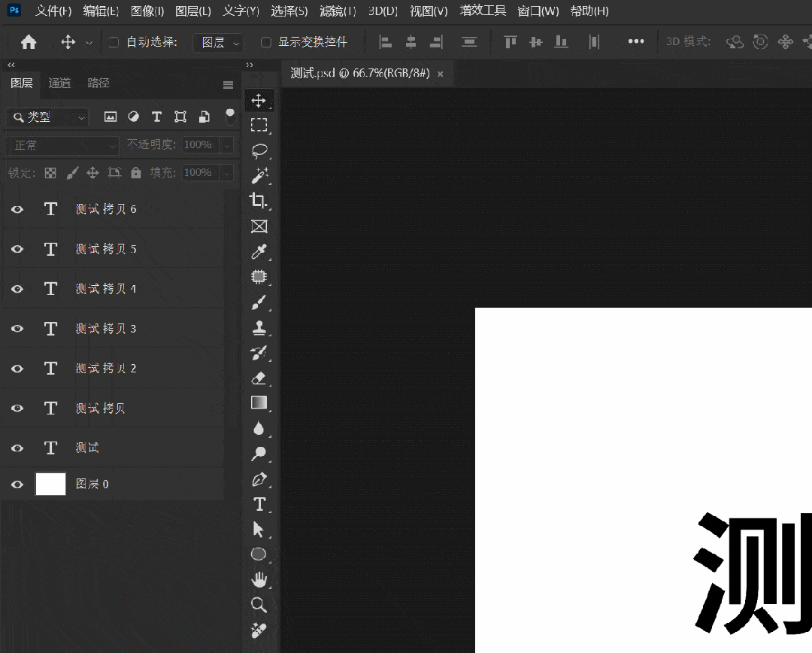812x653 pixels.
Task: Select the Clone Stamp tool
Action: tap(259, 327)
